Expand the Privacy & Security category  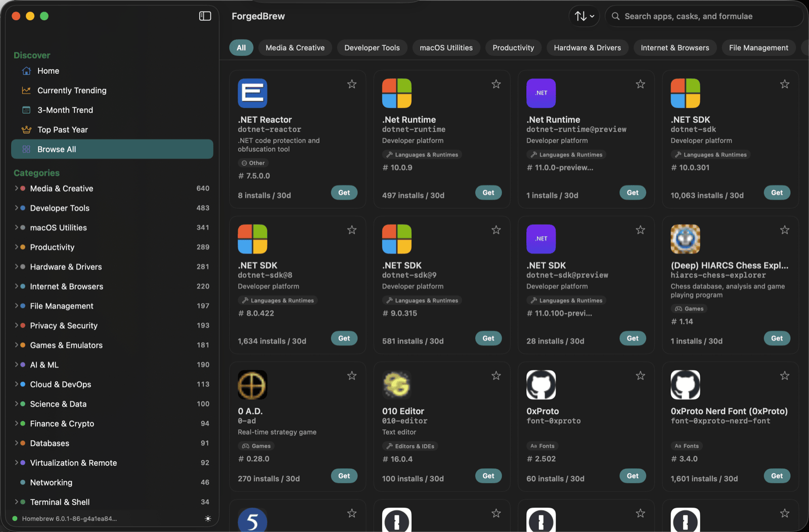point(16,325)
